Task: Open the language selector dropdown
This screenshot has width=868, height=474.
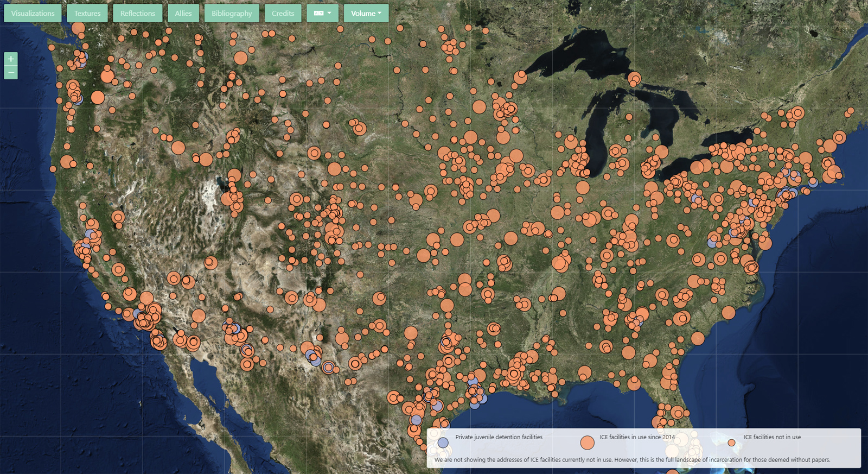Action: pos(322,13)
